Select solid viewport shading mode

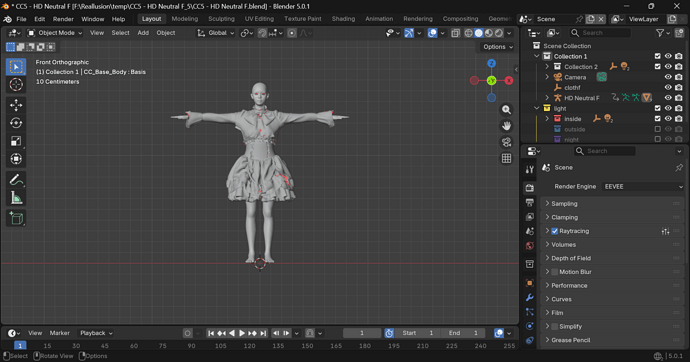click(479, 33)
